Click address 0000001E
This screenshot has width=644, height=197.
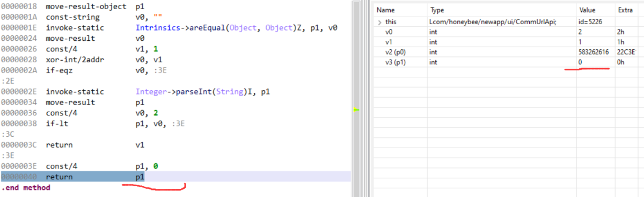[19, 28]
